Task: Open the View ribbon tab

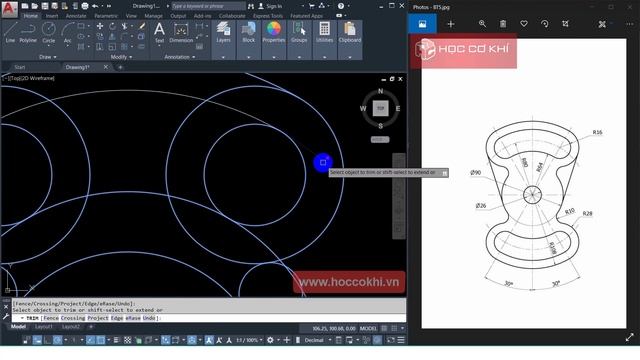Action: (131, 16)
